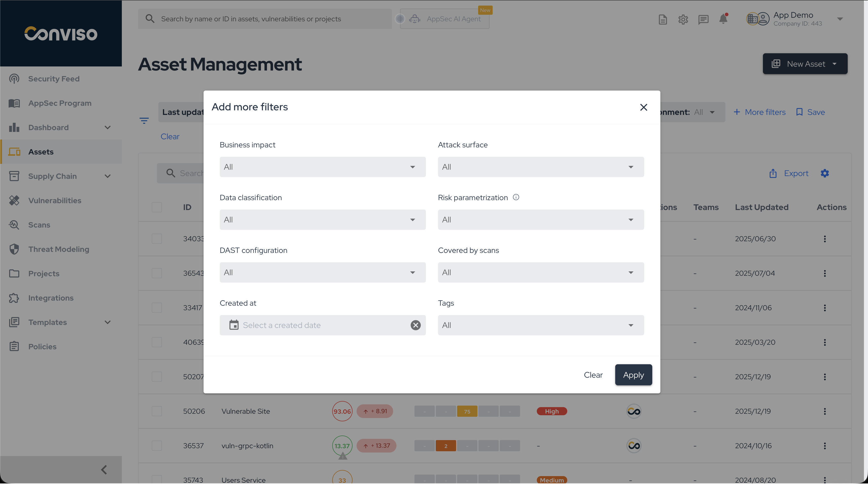Check the select-all checkbox in table header
Image resolution: width=868 pixels, height=486 pixels.
click(x=157, y=207)
